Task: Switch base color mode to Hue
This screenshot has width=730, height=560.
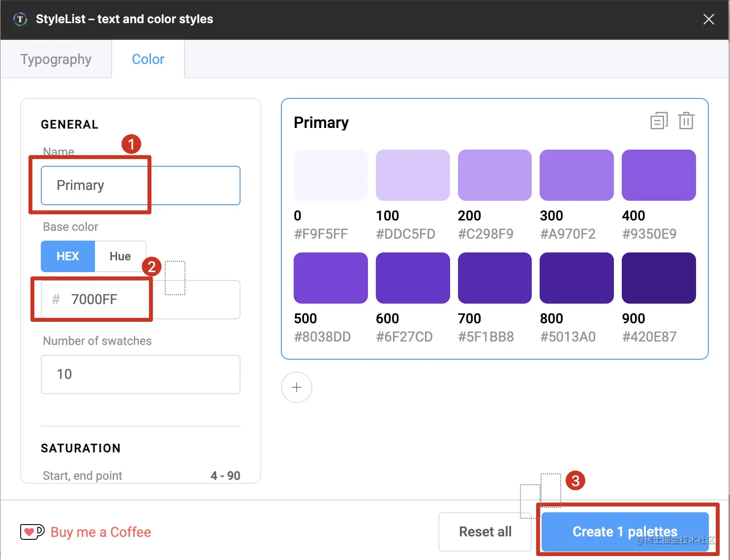Action: 120,256
